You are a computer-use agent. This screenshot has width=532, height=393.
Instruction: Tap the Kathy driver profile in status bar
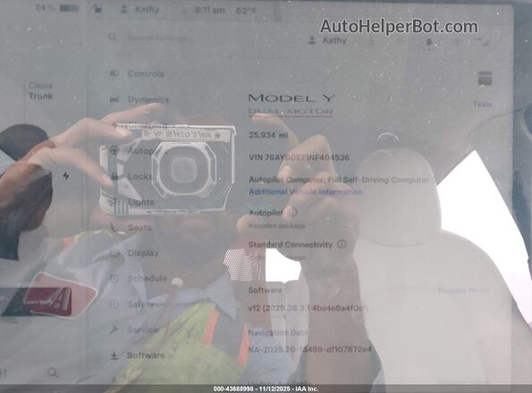139,9
